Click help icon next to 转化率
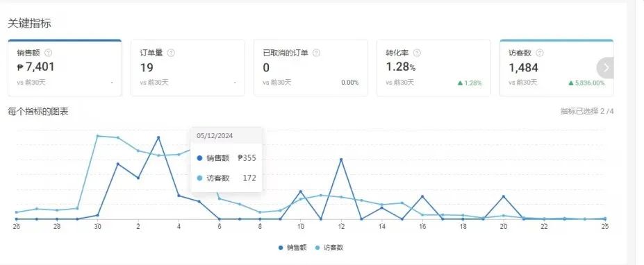The height and width of the screenshot is (265, 644). click(x=417, y=53)
